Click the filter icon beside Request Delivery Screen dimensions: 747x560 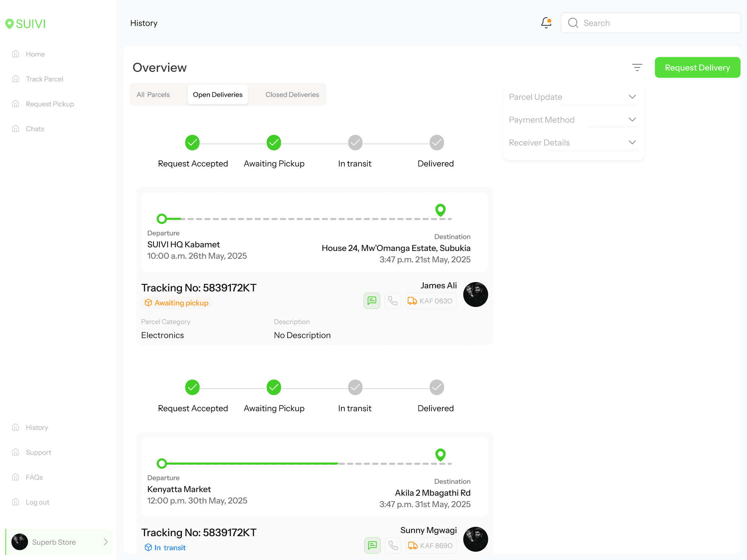[637, 67]
